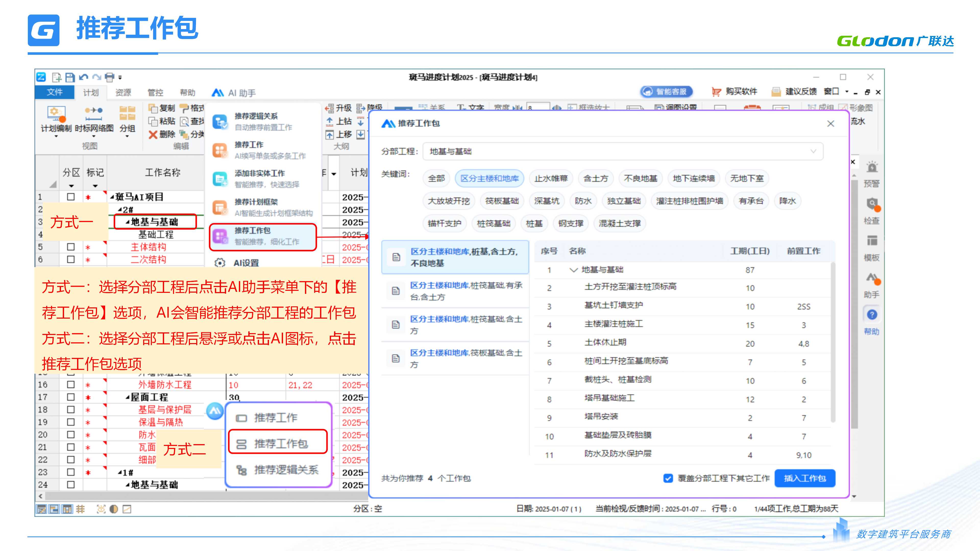Click table row 塔吊基础施工
The image size is (980, 551).
coord(683,399)
